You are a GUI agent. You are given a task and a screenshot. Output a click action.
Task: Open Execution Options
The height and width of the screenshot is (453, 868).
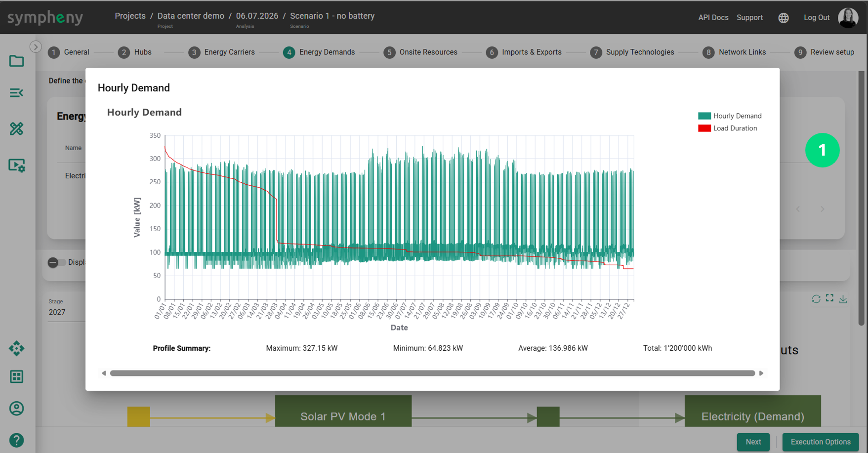point(820,442)
